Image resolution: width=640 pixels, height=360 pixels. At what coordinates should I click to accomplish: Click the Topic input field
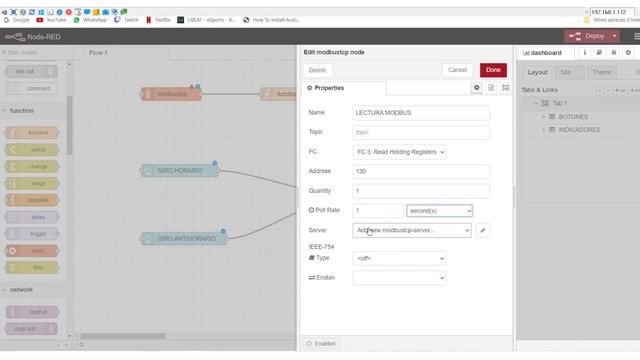point(421,132)
